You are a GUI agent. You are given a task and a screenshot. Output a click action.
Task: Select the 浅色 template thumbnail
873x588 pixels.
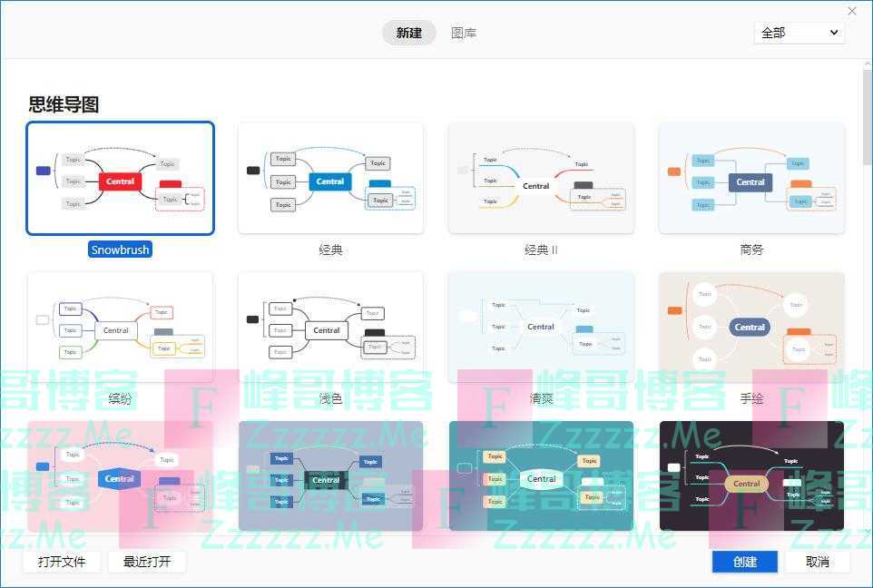pos(330,327)
